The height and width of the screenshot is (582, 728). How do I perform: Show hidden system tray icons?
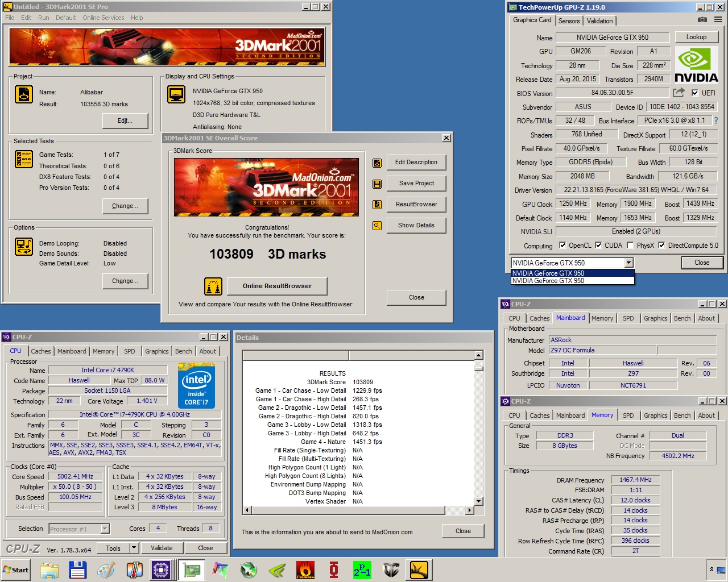pos(711,569)
